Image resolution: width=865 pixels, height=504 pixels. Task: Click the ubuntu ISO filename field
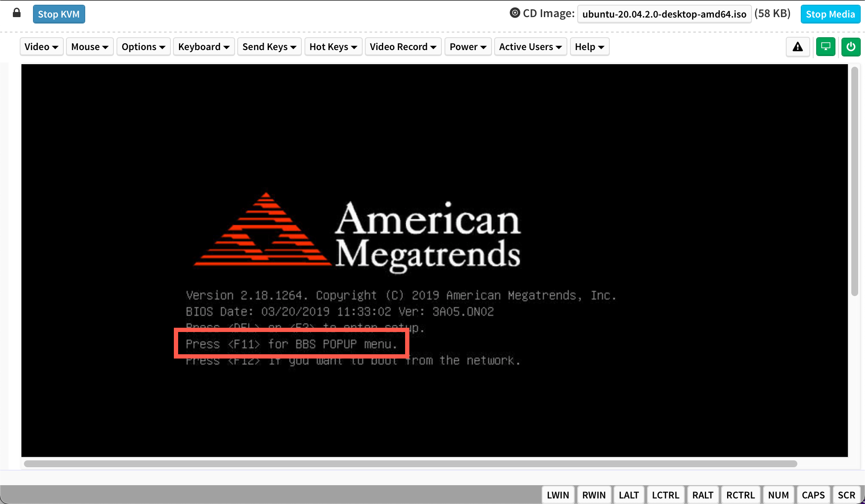(664, 14)
